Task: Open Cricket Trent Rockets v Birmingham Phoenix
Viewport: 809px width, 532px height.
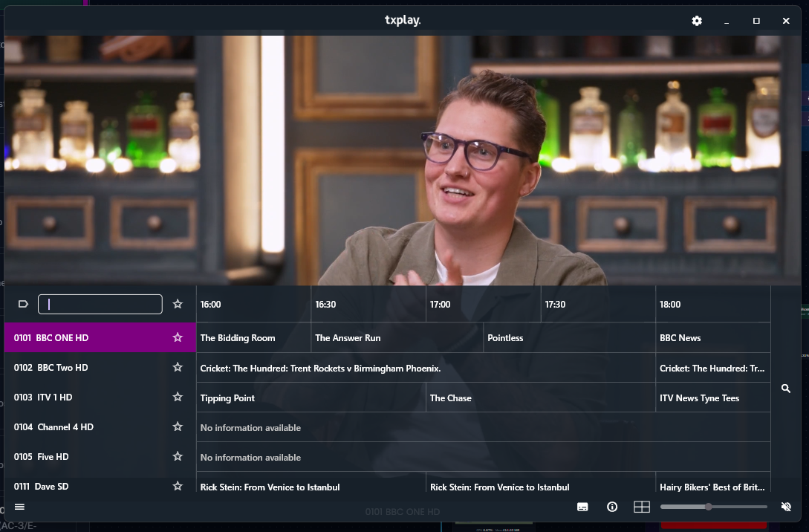Action: click(x=426, y=368)
